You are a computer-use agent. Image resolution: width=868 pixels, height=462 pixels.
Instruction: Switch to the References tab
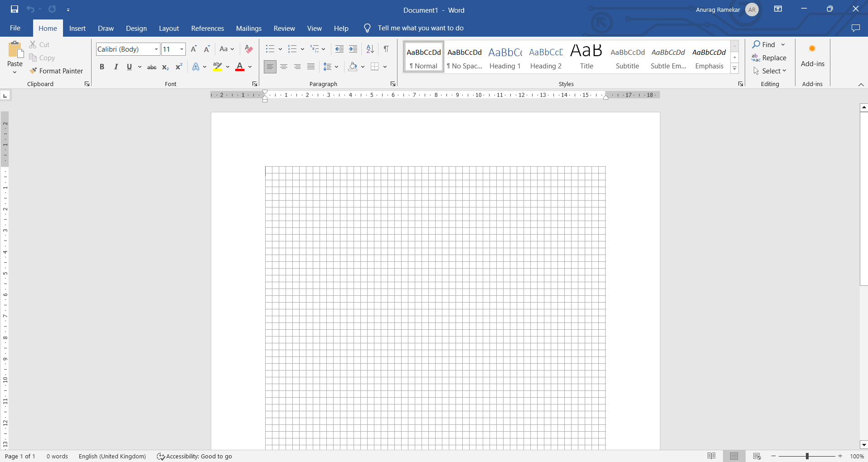point(208,28)
